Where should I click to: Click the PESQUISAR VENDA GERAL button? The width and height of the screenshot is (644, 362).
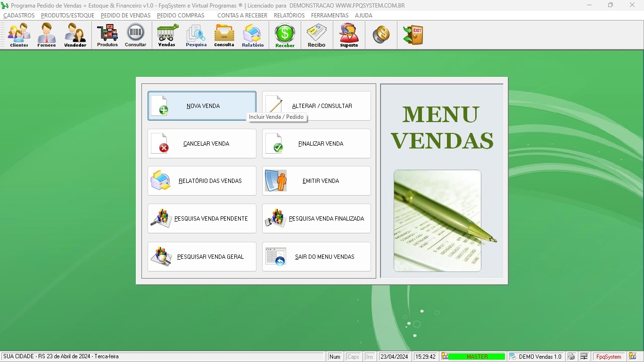[202, 257]
